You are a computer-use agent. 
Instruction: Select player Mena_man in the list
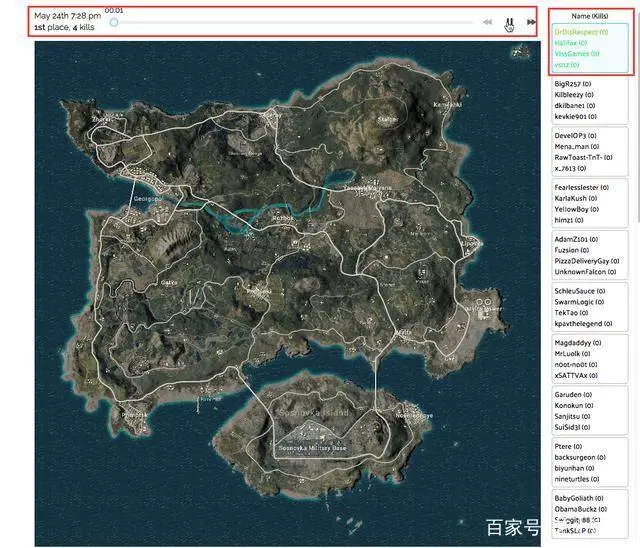[x=577, y=146]
